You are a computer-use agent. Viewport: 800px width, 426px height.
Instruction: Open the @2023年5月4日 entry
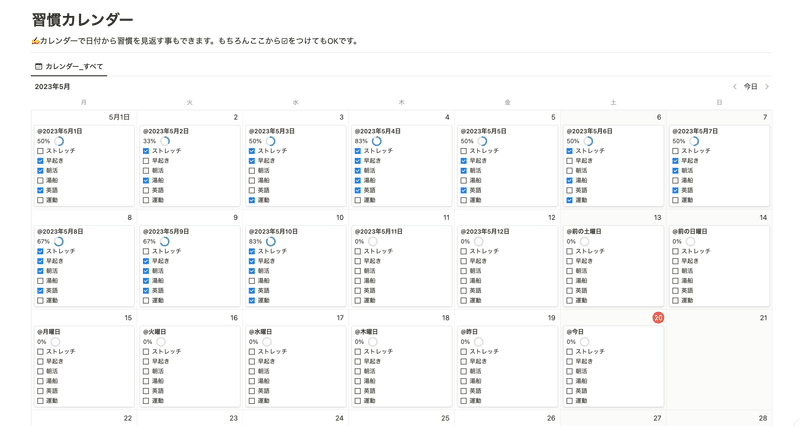point(378,131)
